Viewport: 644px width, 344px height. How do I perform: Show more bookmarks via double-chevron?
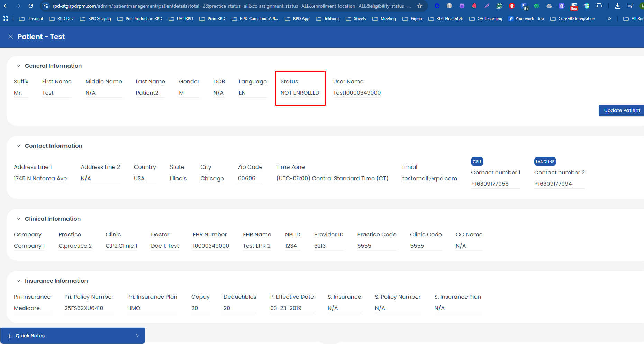(609, 19)
